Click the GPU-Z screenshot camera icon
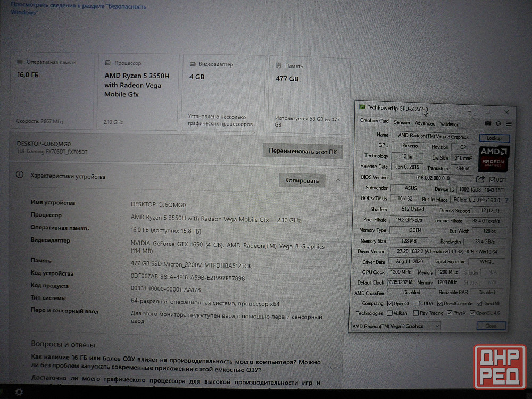This screenshot has width=532, height=399. pos(488,123)
